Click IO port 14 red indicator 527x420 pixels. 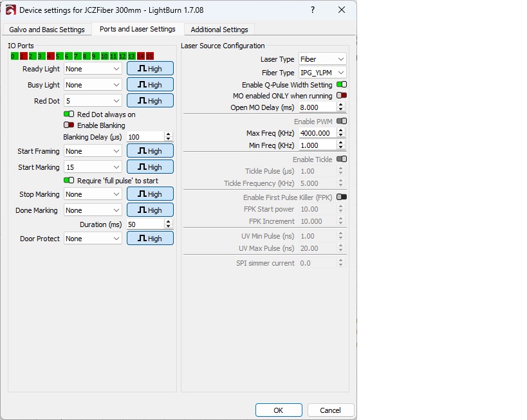[140, 56]
